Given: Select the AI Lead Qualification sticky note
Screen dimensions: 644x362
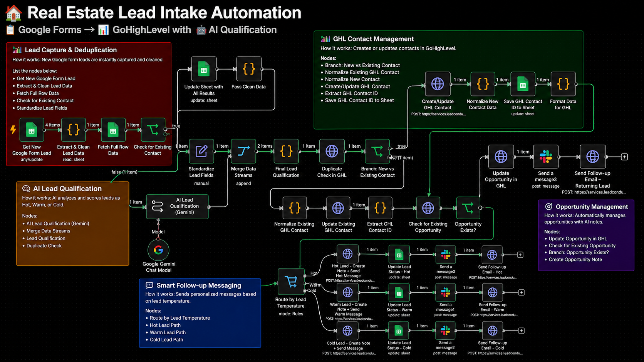Looking at the screenshot, I should [x=72, y=224].
